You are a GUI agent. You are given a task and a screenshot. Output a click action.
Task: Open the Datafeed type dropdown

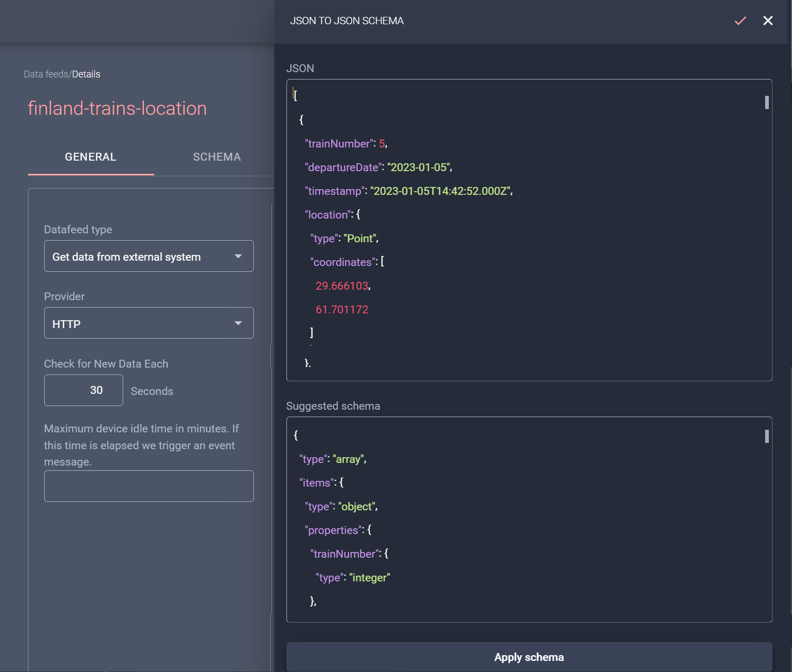click(x=149, y=256)
